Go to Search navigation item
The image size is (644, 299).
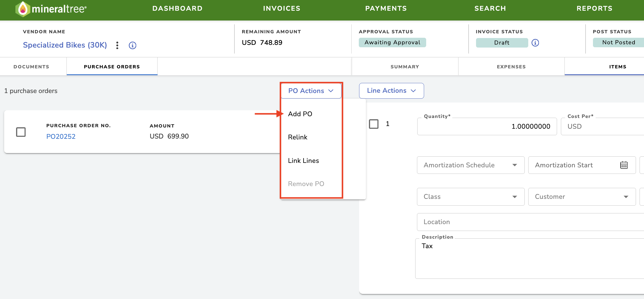click(490, 8)
